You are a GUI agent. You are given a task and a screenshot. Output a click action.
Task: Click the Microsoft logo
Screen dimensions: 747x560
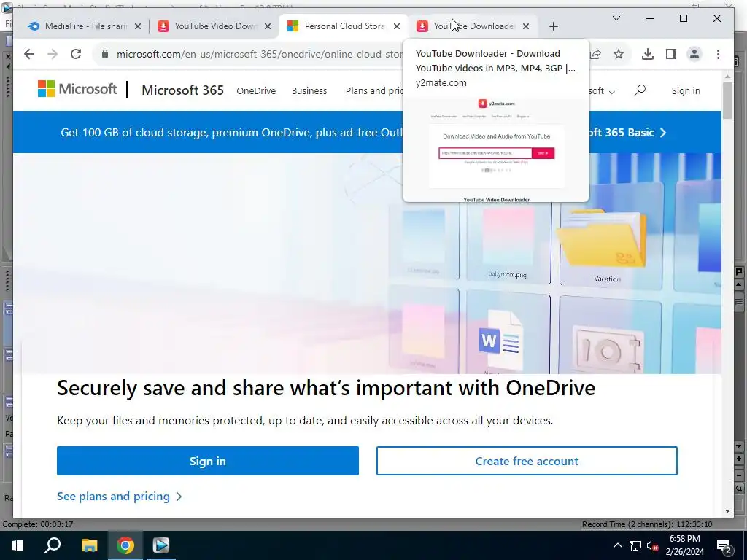click(77, 89)
